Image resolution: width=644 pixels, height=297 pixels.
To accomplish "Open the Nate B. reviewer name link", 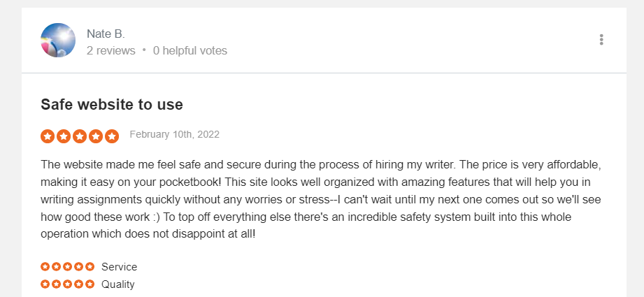I will coord(106,34).
